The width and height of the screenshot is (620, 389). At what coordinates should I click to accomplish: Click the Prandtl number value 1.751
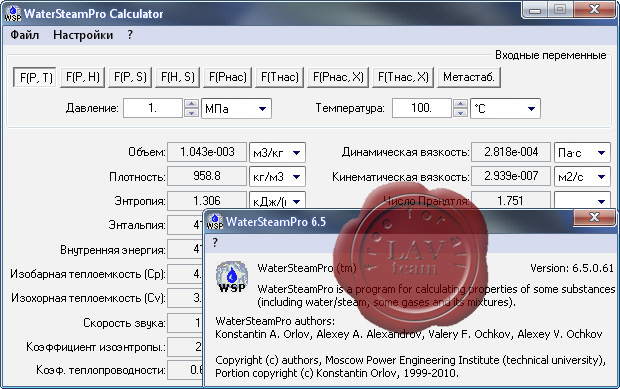511,200
